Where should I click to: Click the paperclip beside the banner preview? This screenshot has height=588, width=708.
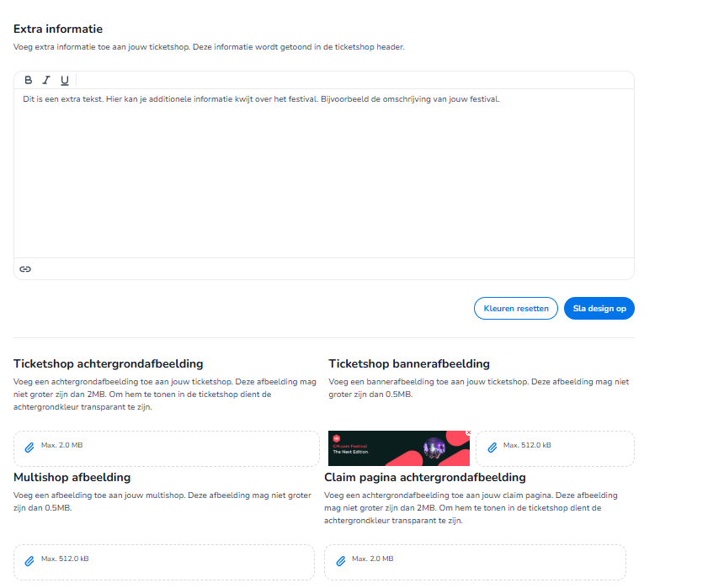pos(492,448)
